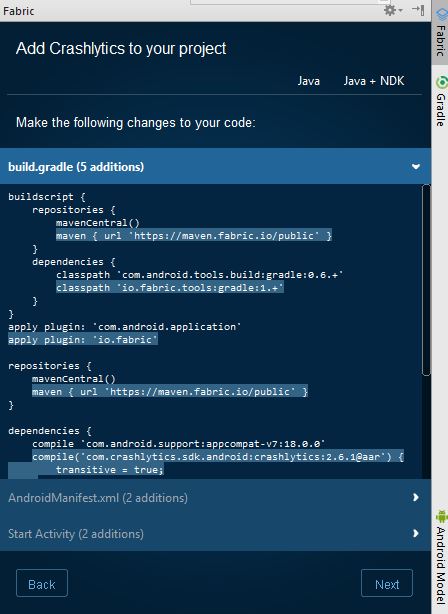Expand the AndroidManifest.xml additions section
Viewport: 448px width, 614px height.
pos(415,497)
